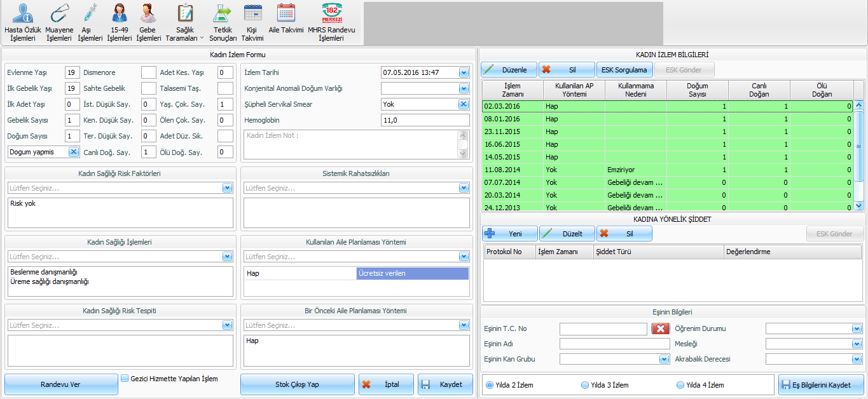Open Hasta Özlük İşlemleri from the toolbar
The image size is (868, 399).
click(23, 22)
